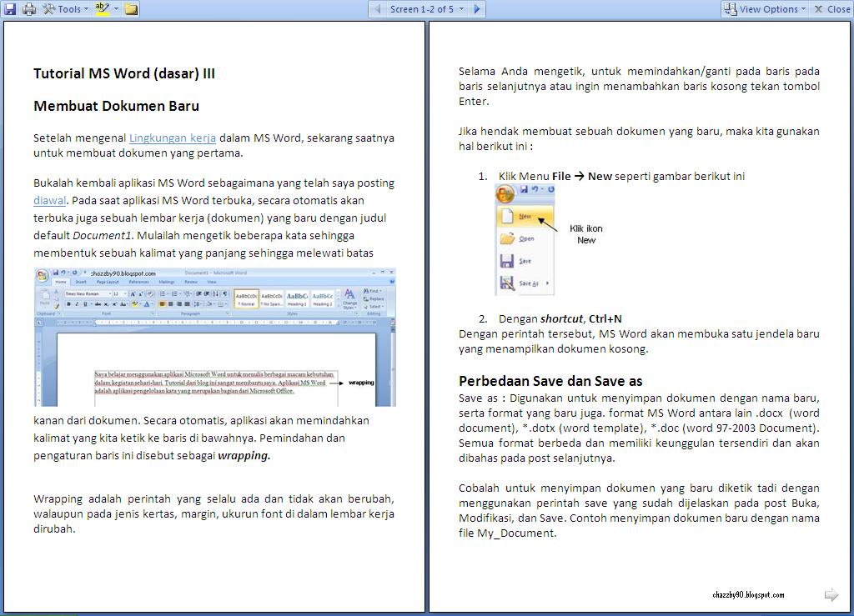Image resolution: width=854 pixels, height=616 pixels.
Task: Follow the Lingkungan kerja hyperlink
Action: pyautogui.click(x=173, y=138)
